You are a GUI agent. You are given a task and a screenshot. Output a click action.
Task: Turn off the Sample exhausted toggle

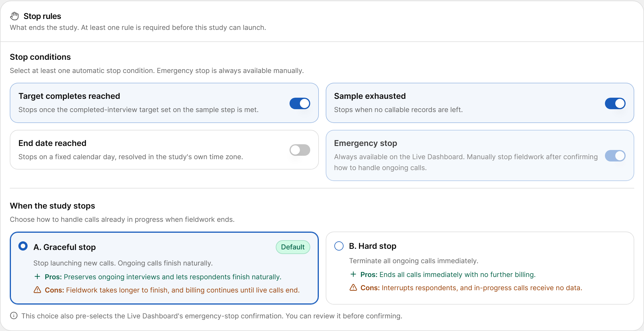[x=615, y=103]
